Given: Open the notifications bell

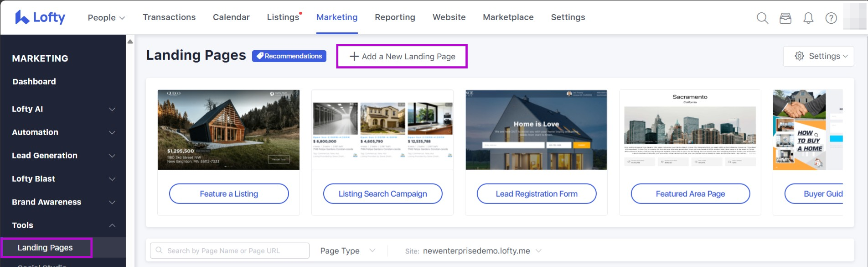Looking at the screenshot, I should tap(808, 18).
